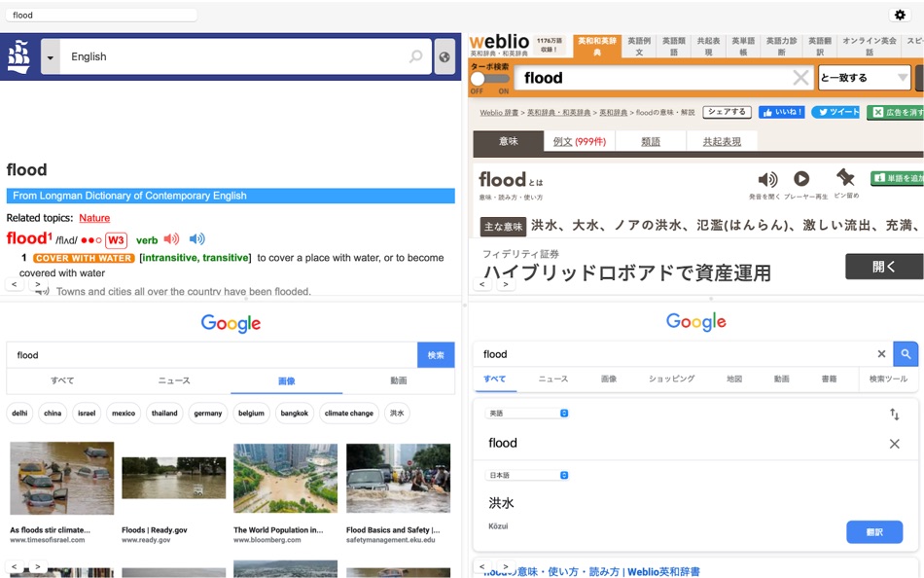Open the Longman language dropdown arrow

(x=50, y=57)
